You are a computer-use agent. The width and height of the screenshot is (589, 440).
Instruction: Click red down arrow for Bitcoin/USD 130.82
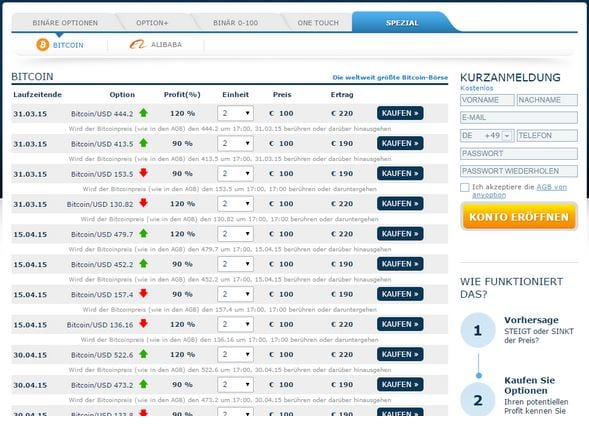coord(143,203)
